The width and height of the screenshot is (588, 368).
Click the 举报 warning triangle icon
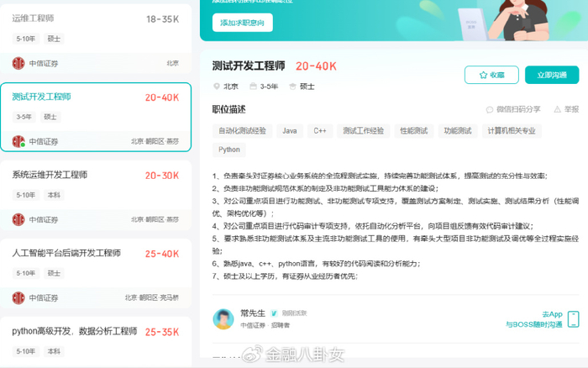557,109
